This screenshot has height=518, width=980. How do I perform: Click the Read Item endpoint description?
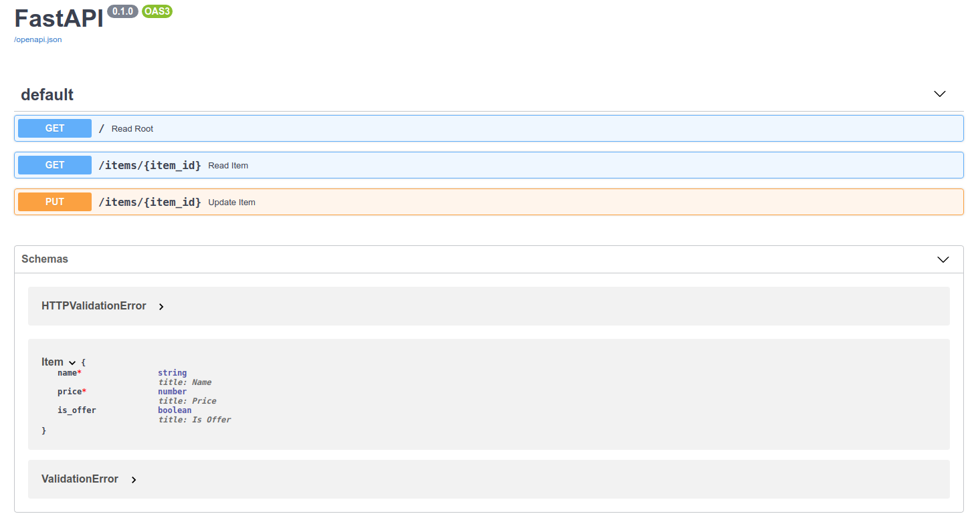click(x=228, y=166)
